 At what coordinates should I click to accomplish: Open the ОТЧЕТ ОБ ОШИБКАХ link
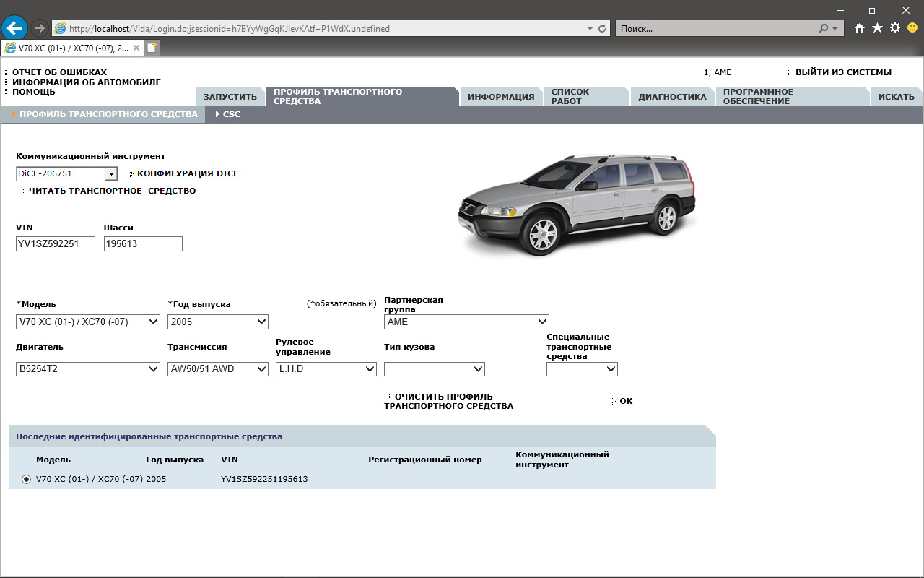(x=59, y=72)
